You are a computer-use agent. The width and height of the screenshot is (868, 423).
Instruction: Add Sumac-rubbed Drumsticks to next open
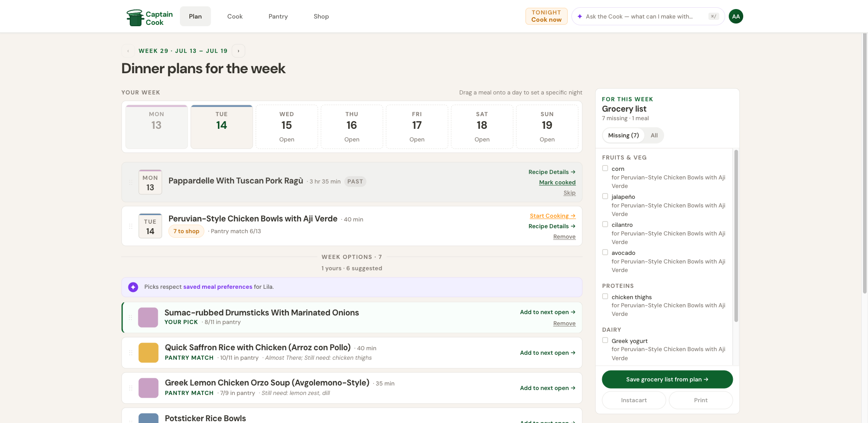pos(547,312)
